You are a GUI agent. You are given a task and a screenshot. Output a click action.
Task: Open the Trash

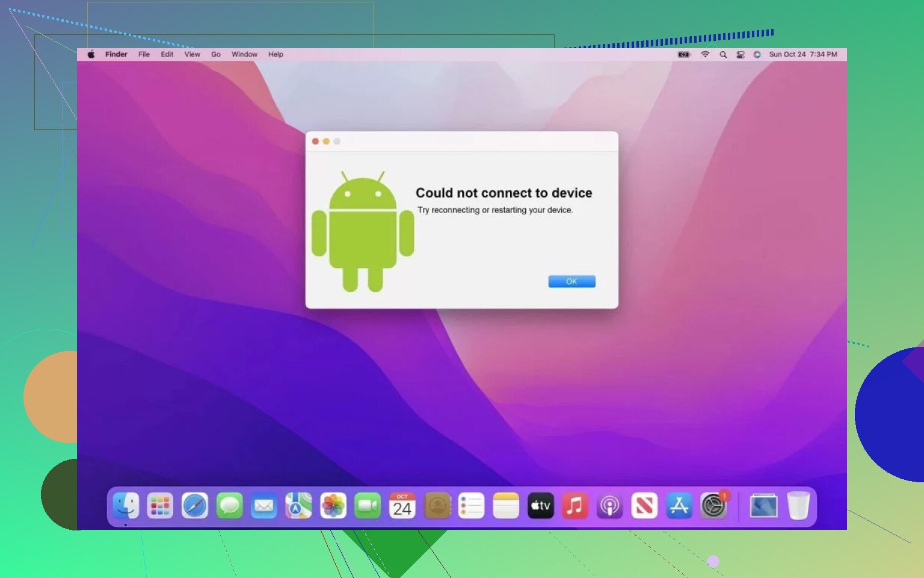[798, 506]
